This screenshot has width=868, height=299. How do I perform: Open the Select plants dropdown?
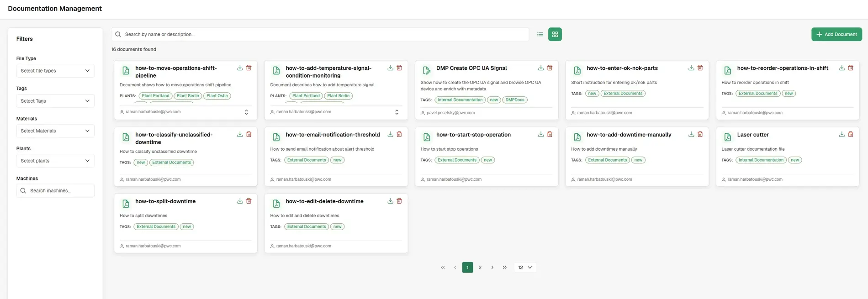click(55, 161)
